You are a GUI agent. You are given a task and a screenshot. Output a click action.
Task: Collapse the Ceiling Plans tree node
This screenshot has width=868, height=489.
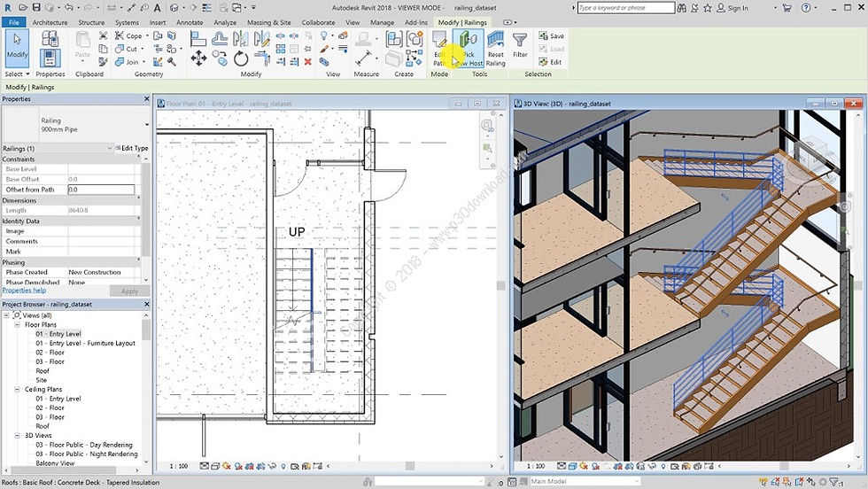click(17, 389)
